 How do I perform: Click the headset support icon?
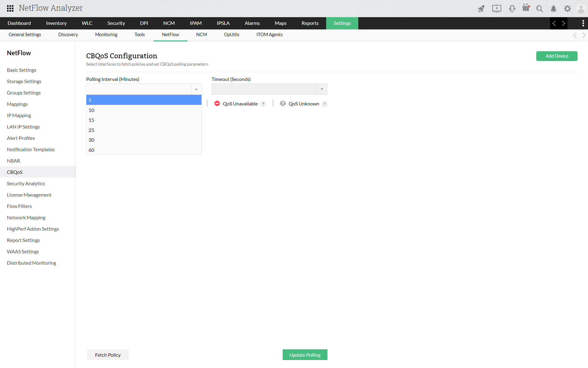(512, 9)
